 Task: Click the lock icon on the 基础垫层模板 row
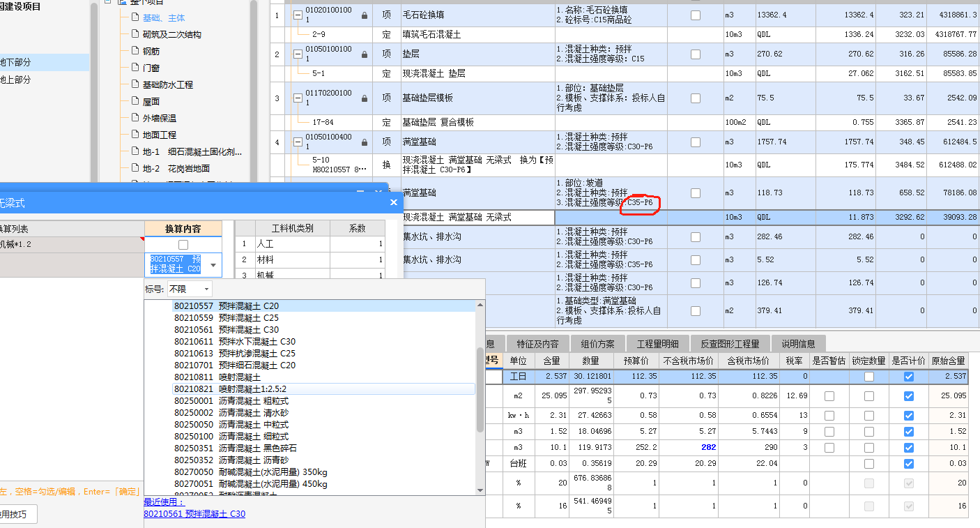point(364,98)
